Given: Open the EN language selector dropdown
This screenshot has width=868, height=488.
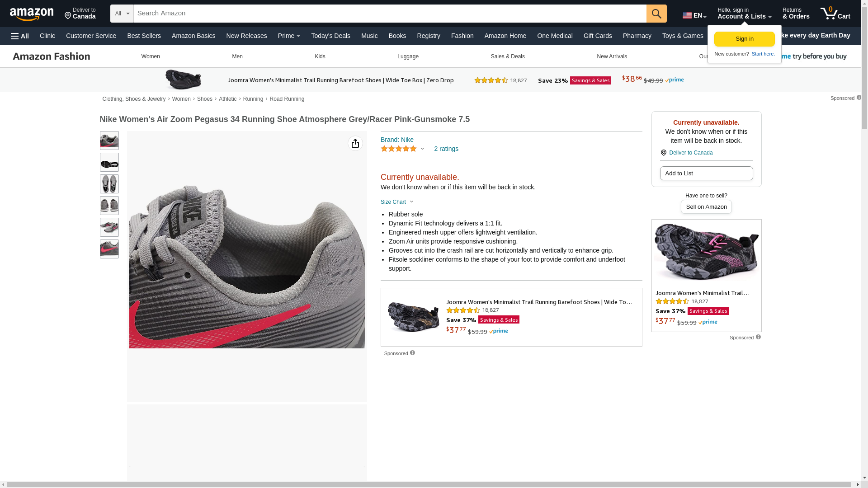Looking at the screenshot, I should click(694, 15).
